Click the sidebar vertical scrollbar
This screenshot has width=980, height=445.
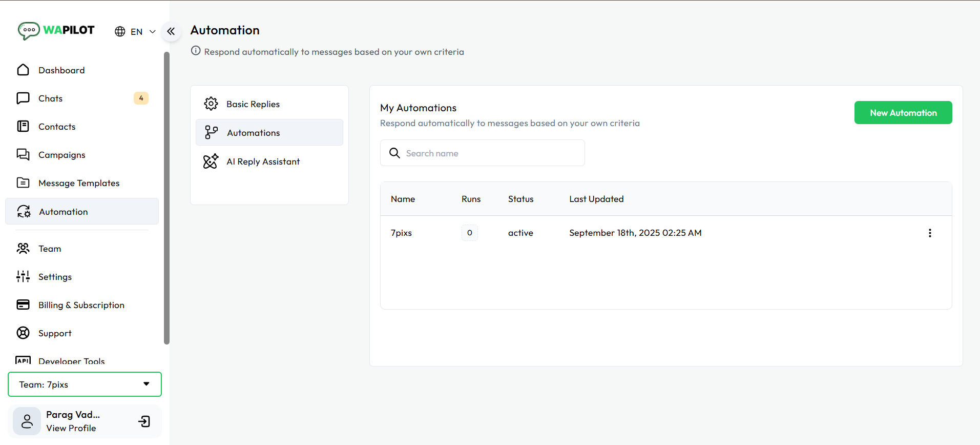coord(166,198)
